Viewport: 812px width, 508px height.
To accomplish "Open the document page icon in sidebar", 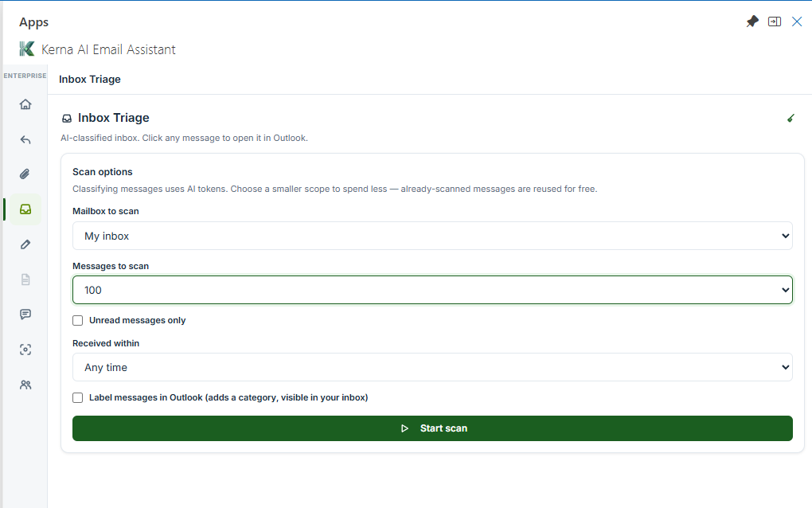I will (25, 279).
